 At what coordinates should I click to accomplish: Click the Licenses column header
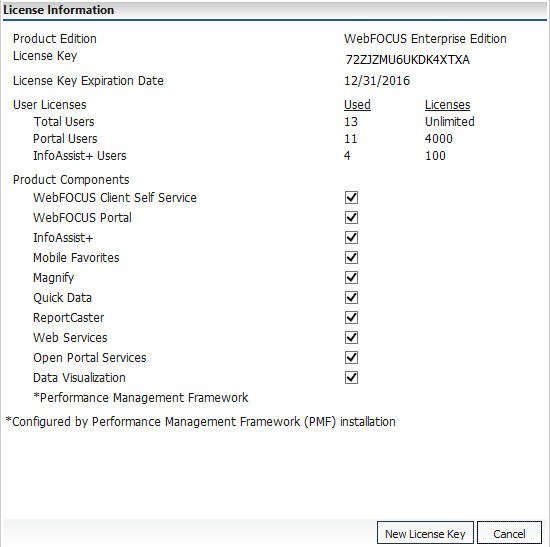(x=447, y=105)
